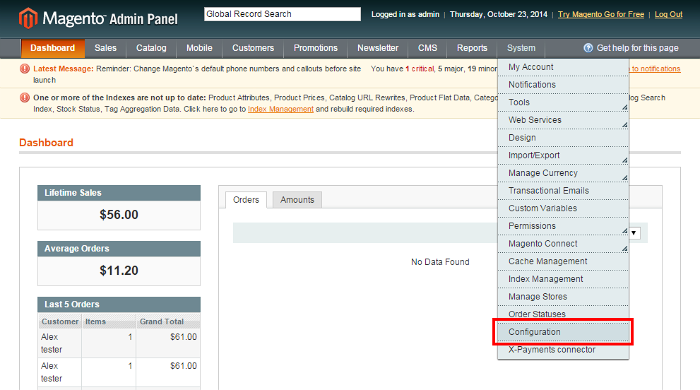Click the go to notifications link

(655, 69)
